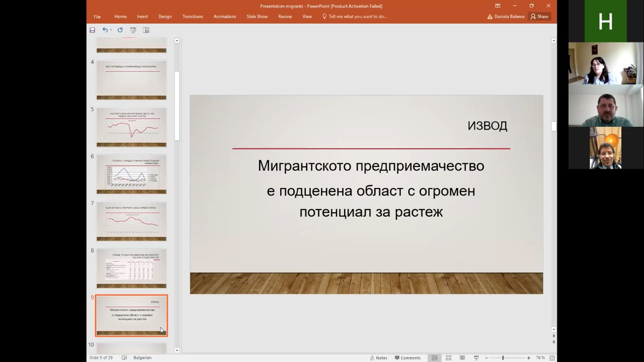Click the zoom slider handle
This screenshot has width=644, height=362.
503,358
